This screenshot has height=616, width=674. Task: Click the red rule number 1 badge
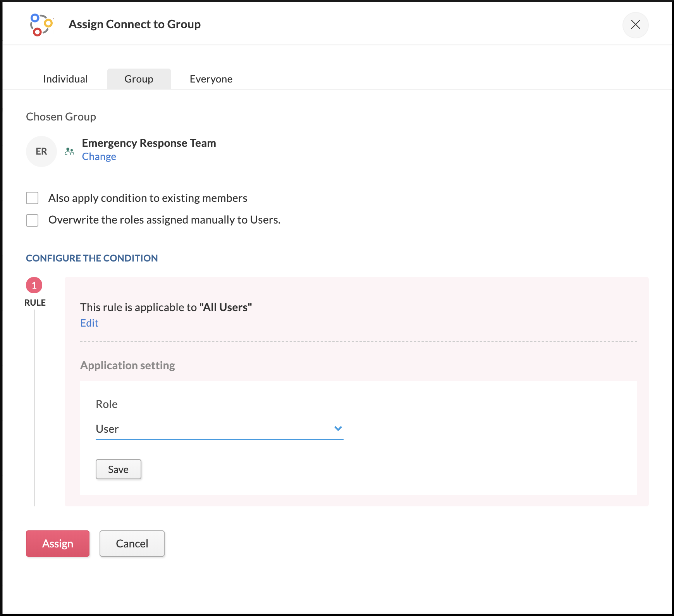[34, 285]
